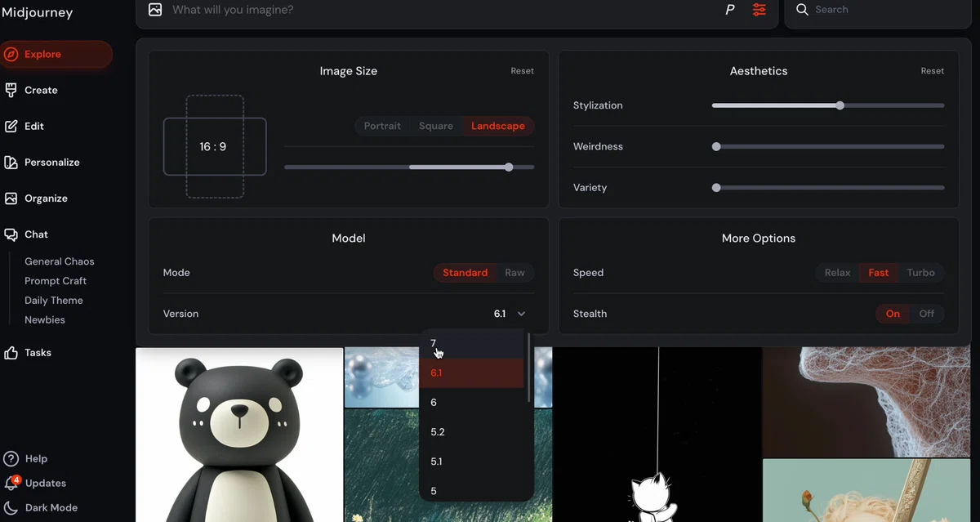
Task: Click the aspect ratio slider handle
Action: 509,167
